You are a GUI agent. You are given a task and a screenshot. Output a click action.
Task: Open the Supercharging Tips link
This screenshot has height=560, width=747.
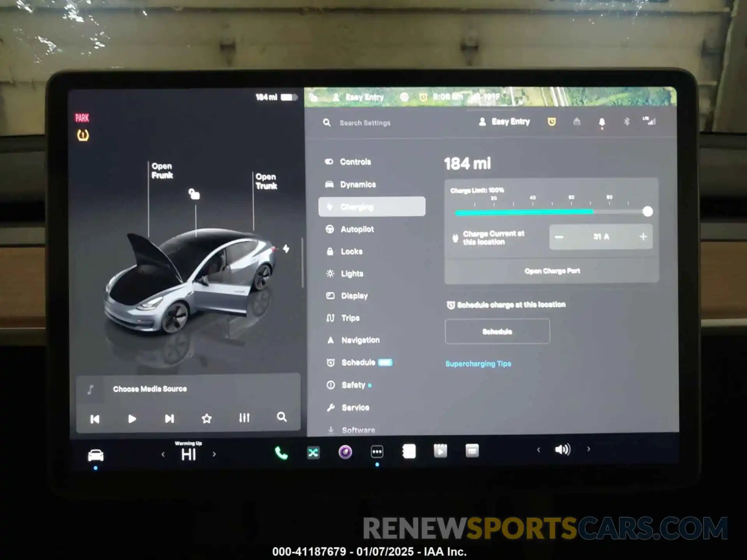click(x=478, y=364)
